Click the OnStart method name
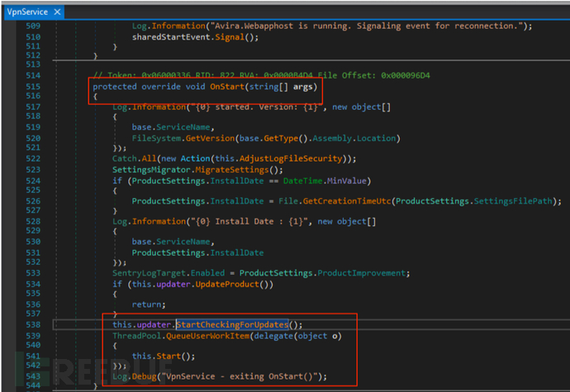 tap(227, 87)
